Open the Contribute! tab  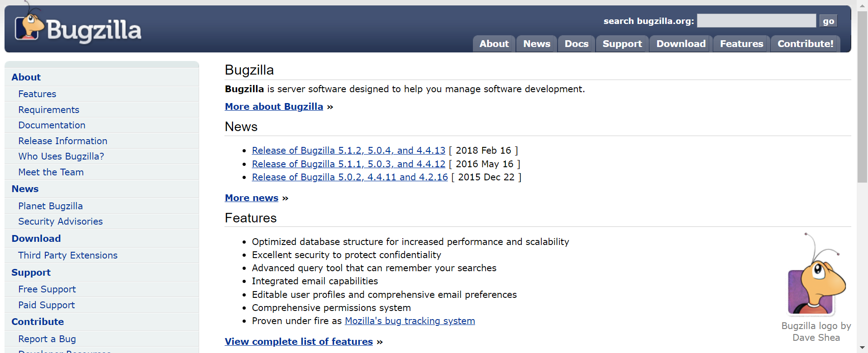point(805,44)
